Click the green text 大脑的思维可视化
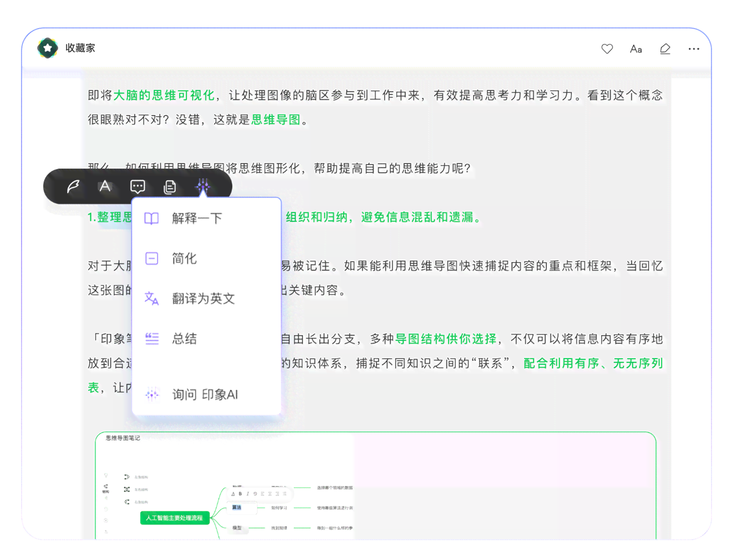The image size is (733, 560). 164,95
